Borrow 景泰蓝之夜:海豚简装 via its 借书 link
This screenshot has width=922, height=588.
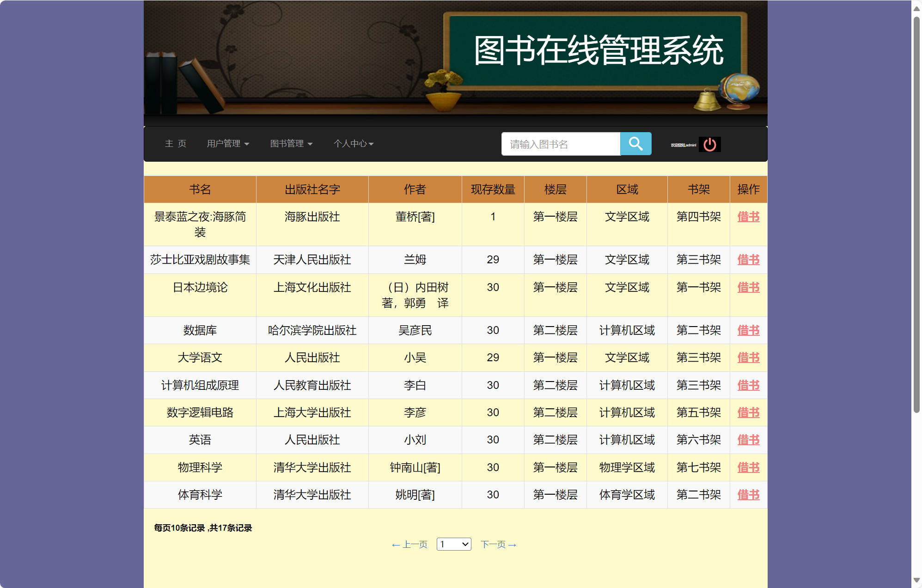[x=748, y=217]
